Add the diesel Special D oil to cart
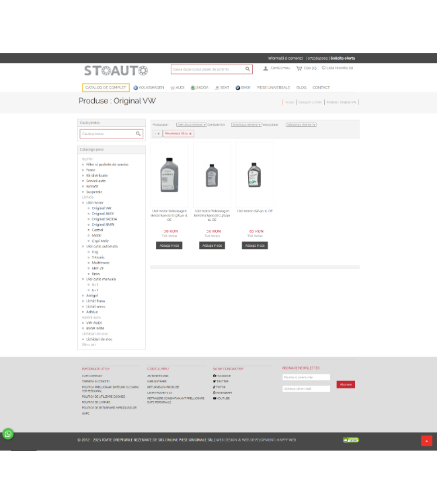Image resolution: width=437 pixels, height=504 pixels. click(169, 245)
